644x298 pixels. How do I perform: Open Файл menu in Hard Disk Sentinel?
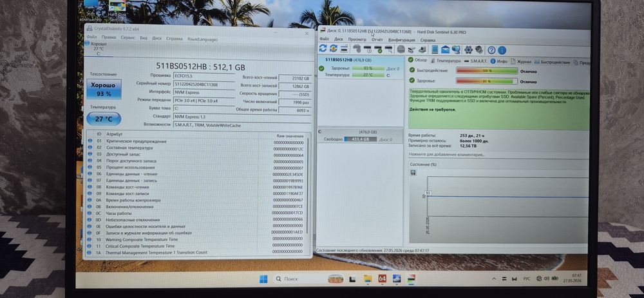(324, 39)
